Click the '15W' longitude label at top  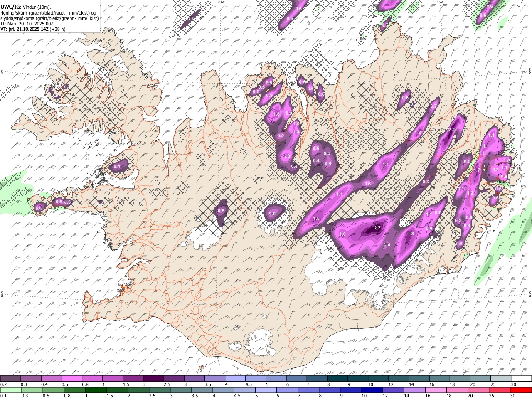pos(440,2)
